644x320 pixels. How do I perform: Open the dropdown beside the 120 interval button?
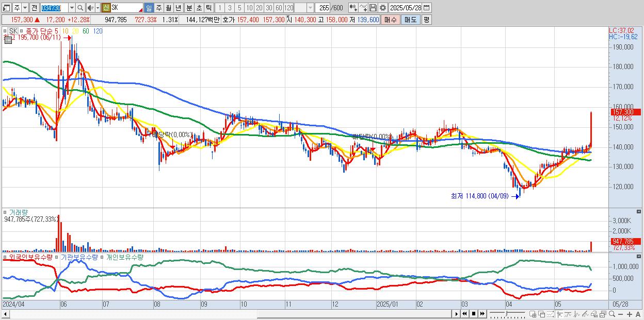pyautogui.click(x=310, y=8)
